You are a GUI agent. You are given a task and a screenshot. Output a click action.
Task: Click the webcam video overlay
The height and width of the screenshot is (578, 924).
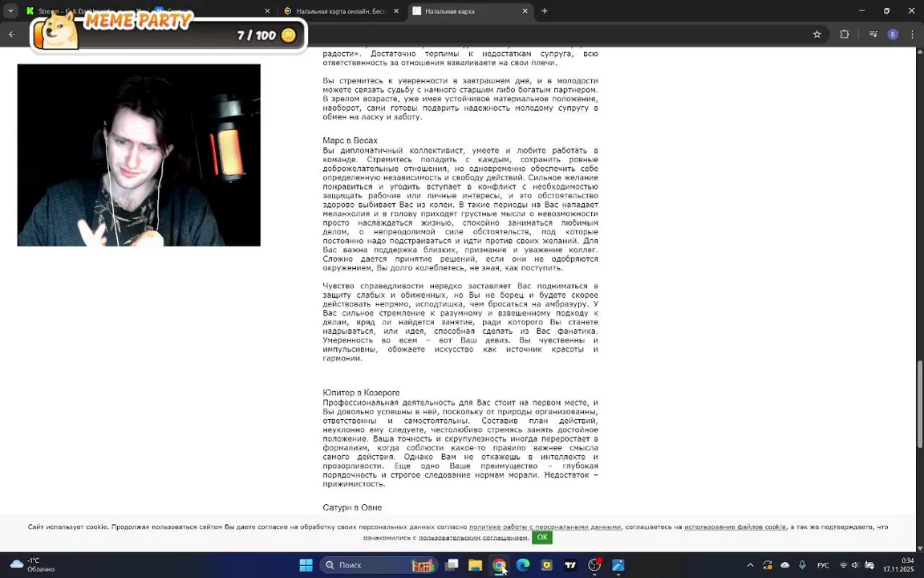click(x=139, y=155)
